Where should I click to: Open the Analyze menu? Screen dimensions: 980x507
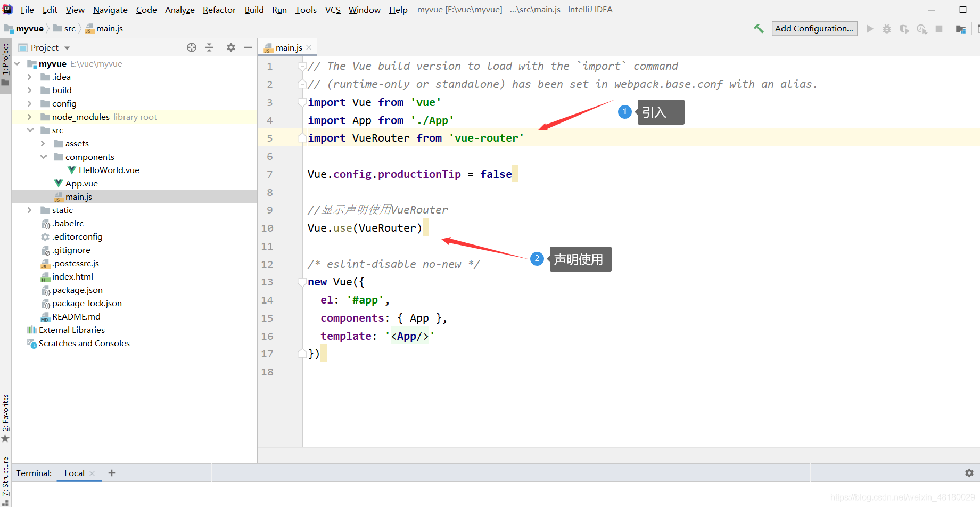(x=180, y=10)
